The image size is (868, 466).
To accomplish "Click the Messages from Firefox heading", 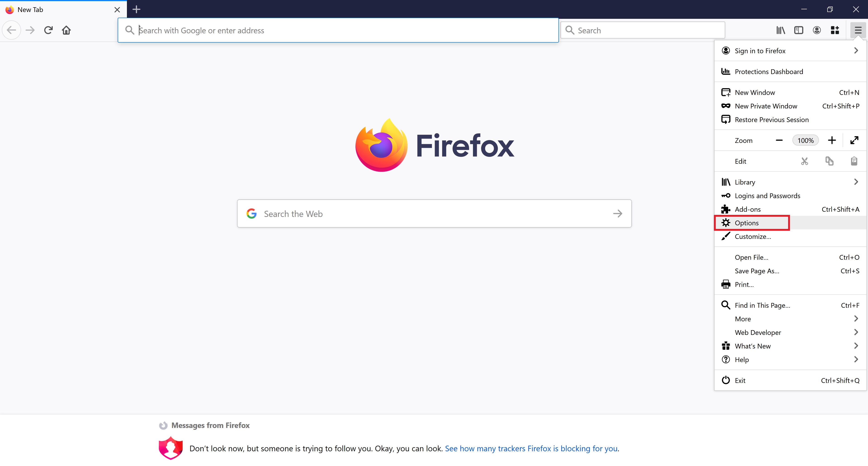I will (x=211, y=425).
